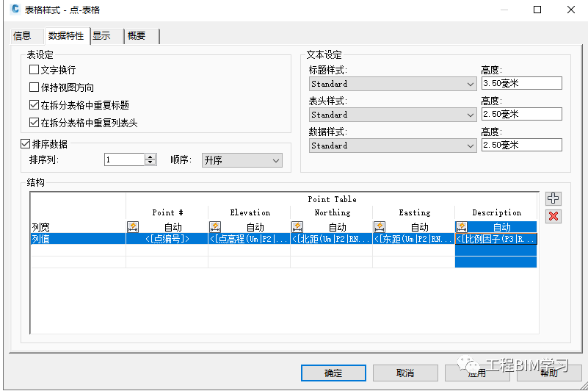Click the Point # column header

click(167, 212)
